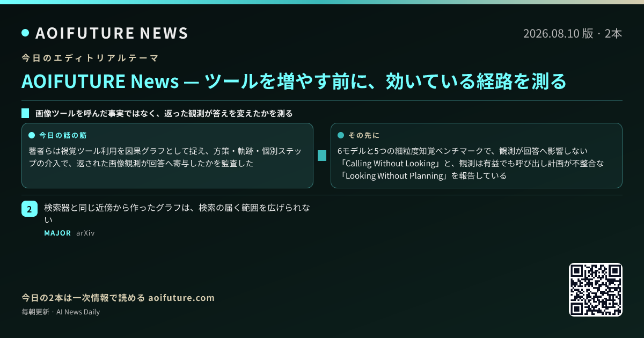The image size is (644, 338).
Task: Click the label "今日のエディトリアルテーマ"
Action: tap(90, 57)
